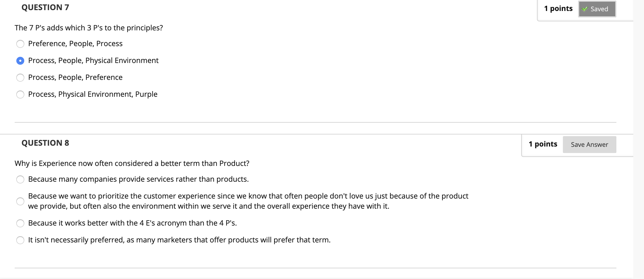Click the '1 points' label on Question 8
Viewport: 644px width, 279px height.
click(x=543, y=144)
